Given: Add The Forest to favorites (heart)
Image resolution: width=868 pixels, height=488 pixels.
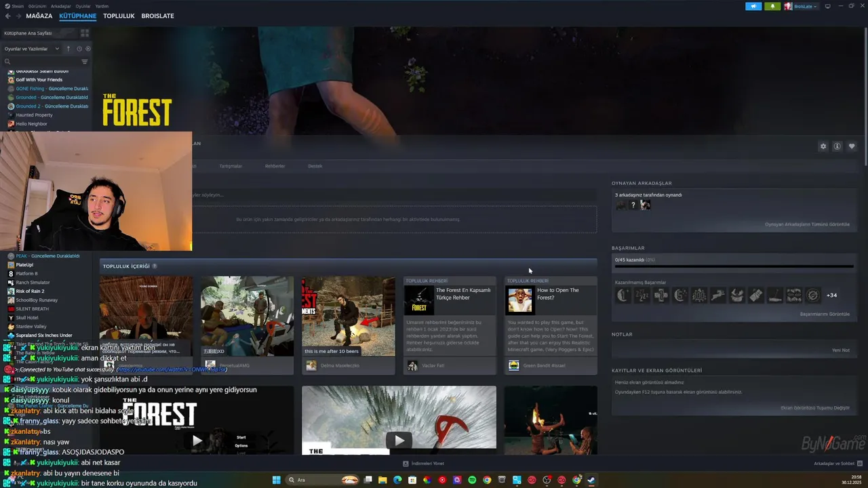Looking at the screenshot, I should [x=852, y=146].
